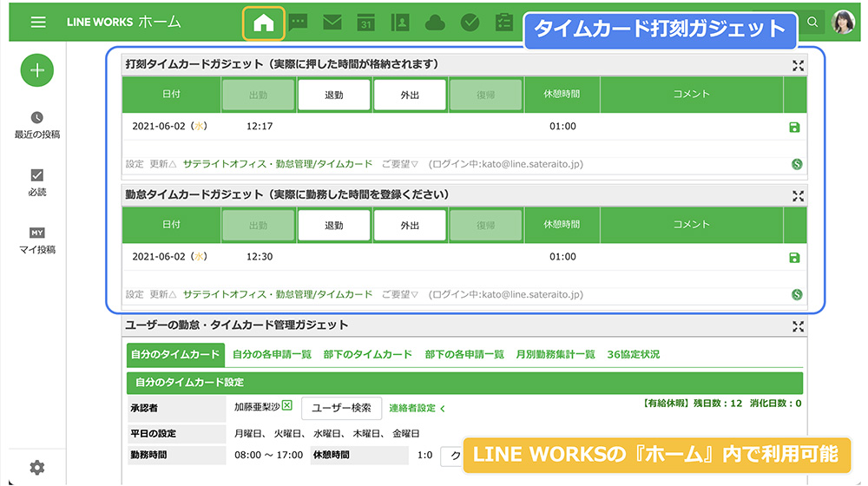Open the Contacts address book icon
This screenshot has height=486, width=868.
point(399,23)
